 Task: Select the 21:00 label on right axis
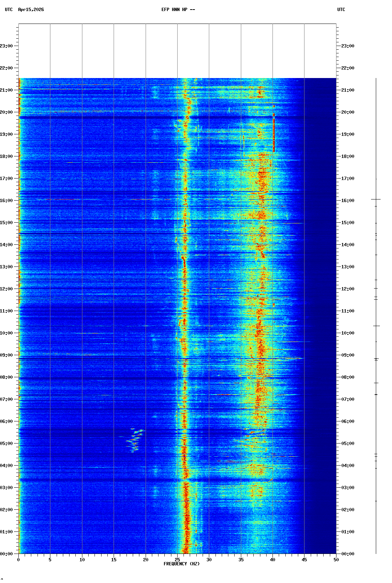pos(348,90)
